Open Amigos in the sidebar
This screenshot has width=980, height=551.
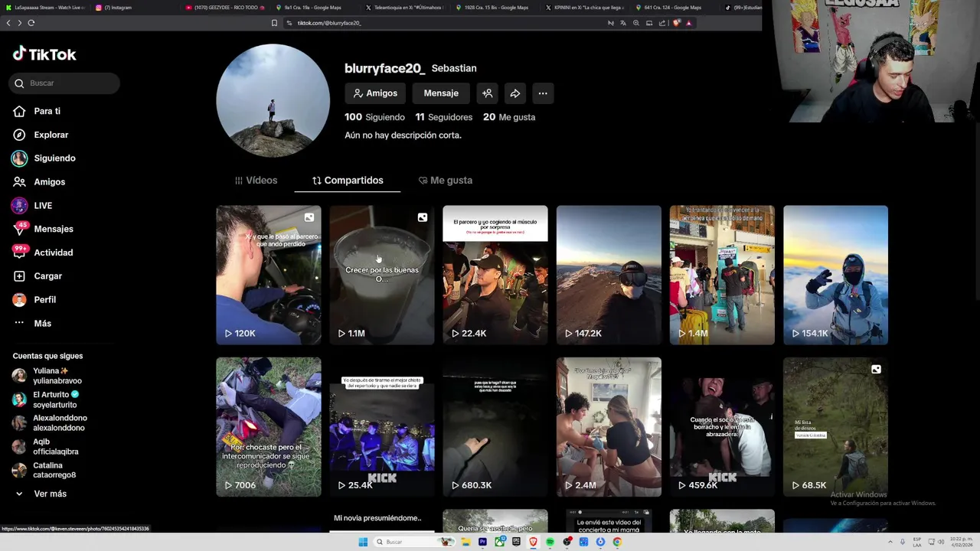(39, 182)
